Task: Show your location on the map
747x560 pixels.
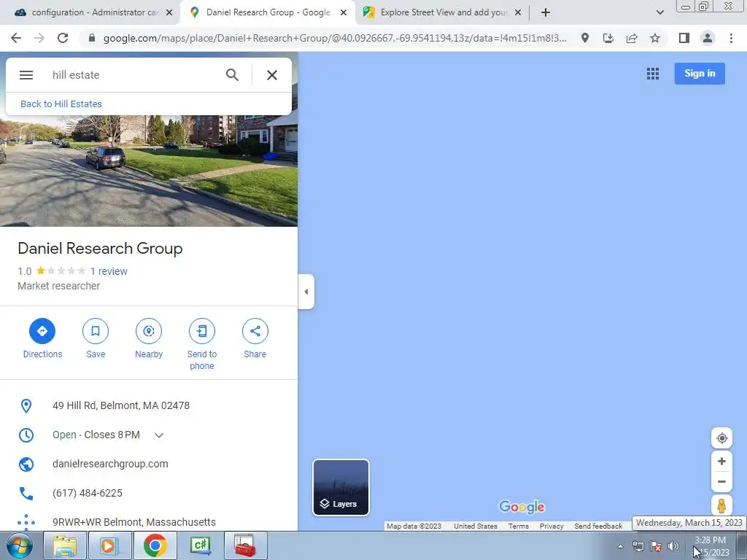Action: coord(721,438)
